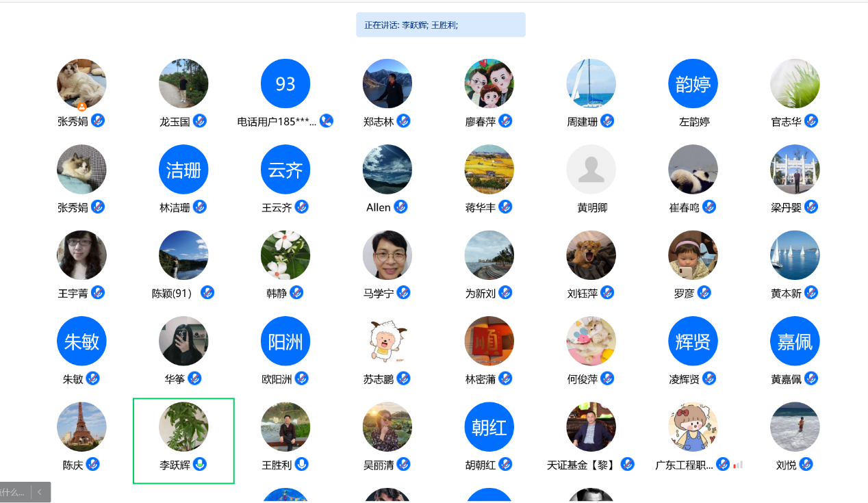Click the 黄明卿 participant name
This screenshot has width=868, height=503.
pyautogui.click(x=591, y=208)
